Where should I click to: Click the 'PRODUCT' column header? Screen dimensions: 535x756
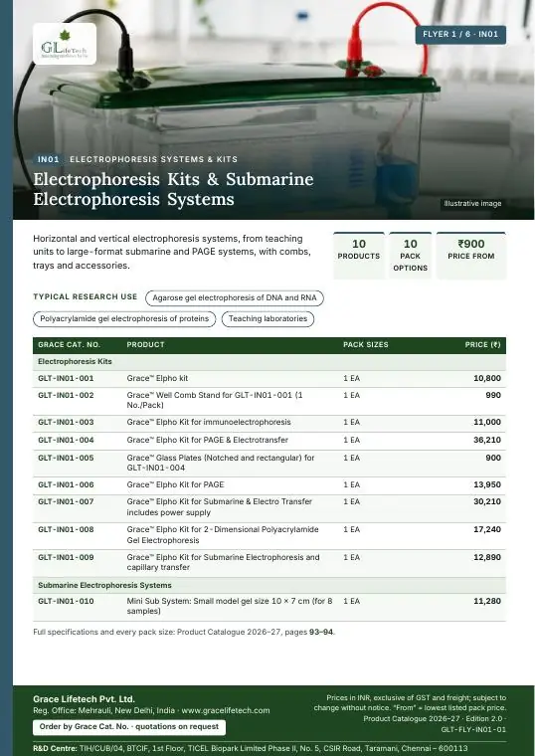tap(145, 345)
